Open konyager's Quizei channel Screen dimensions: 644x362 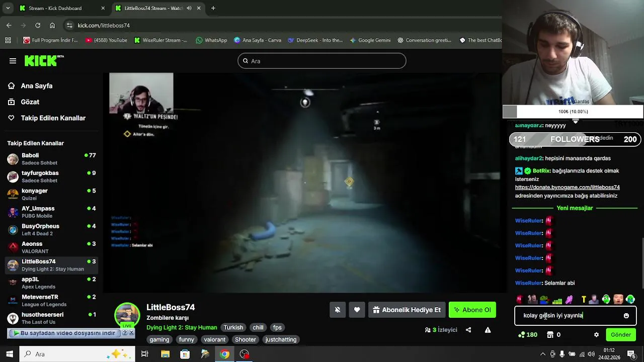pyautogui.click(x=51, y=194)
